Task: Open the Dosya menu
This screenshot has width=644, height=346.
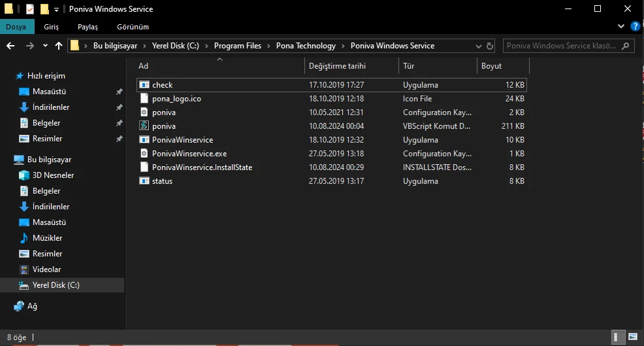Action: 16,27
